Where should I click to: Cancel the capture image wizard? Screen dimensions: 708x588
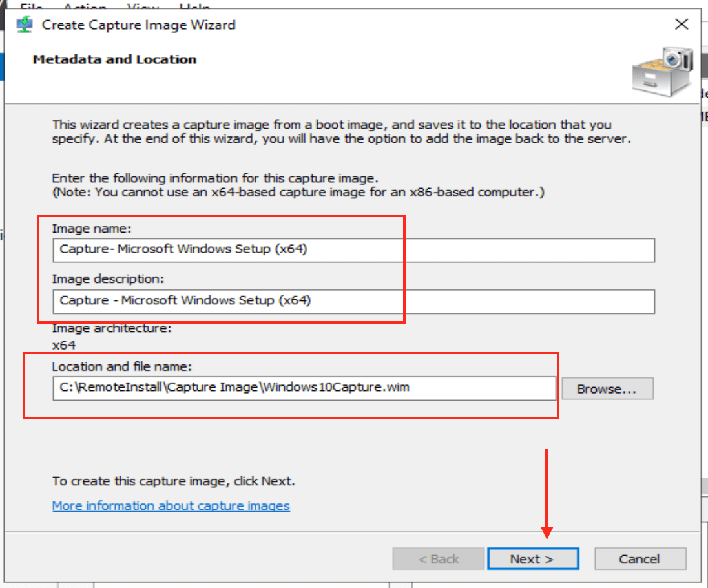[640, 559]
